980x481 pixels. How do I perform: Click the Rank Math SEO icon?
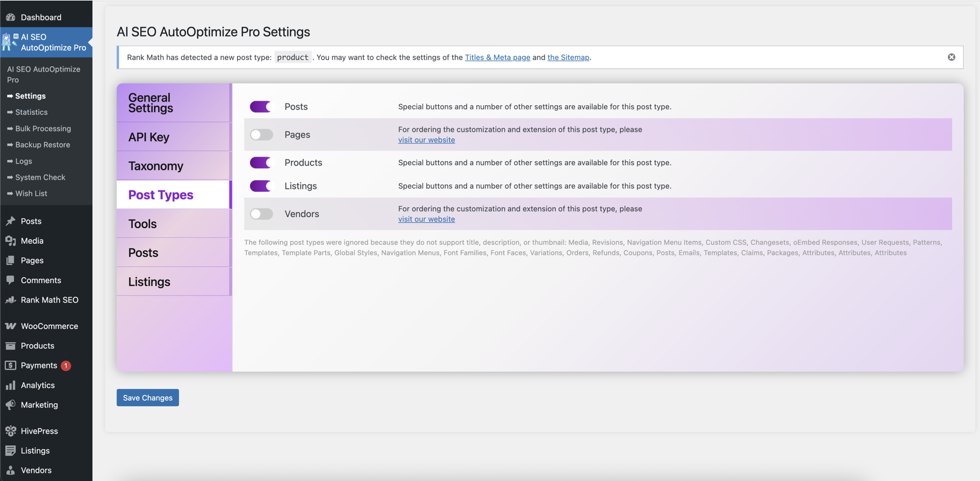click(x=10, y=300)
